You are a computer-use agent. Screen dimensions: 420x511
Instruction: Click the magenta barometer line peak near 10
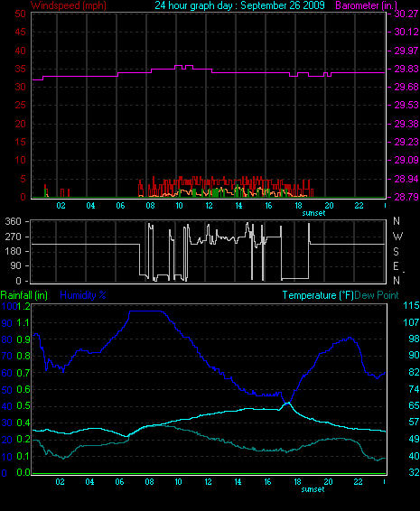[178, 66]
